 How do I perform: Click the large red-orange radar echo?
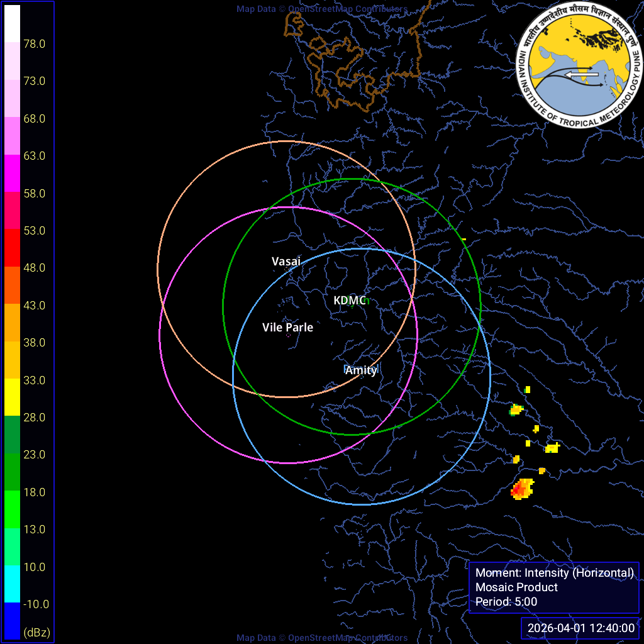click(x=521, y=489)
